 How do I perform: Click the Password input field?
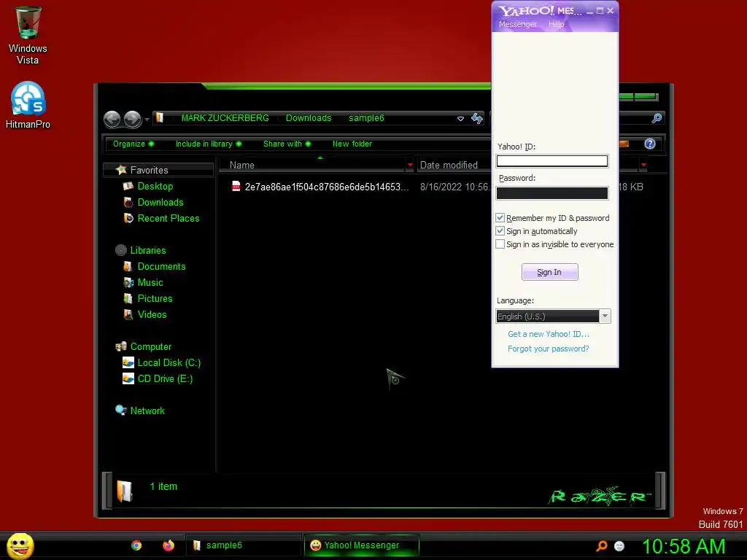click(x=551, y=192)
